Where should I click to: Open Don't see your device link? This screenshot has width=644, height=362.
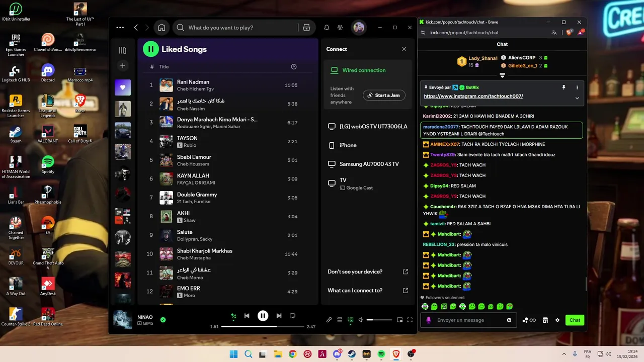click(x=367, y=271)
